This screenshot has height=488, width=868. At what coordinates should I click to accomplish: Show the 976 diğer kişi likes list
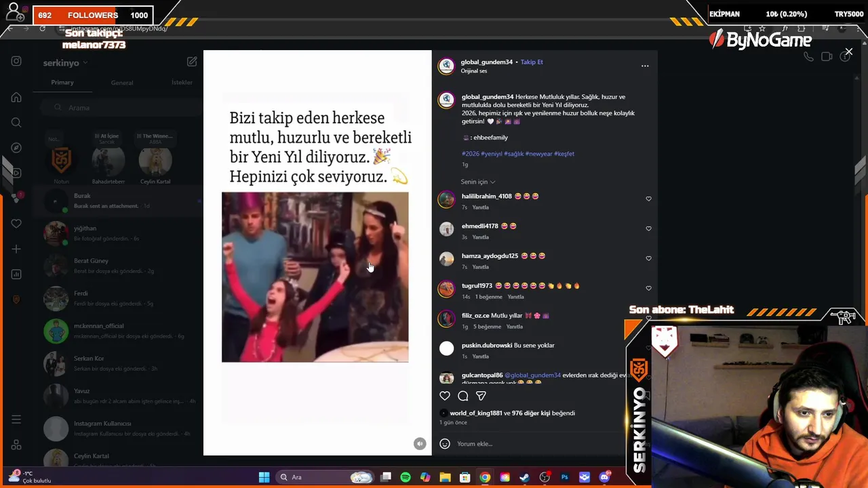coord(531,413)
